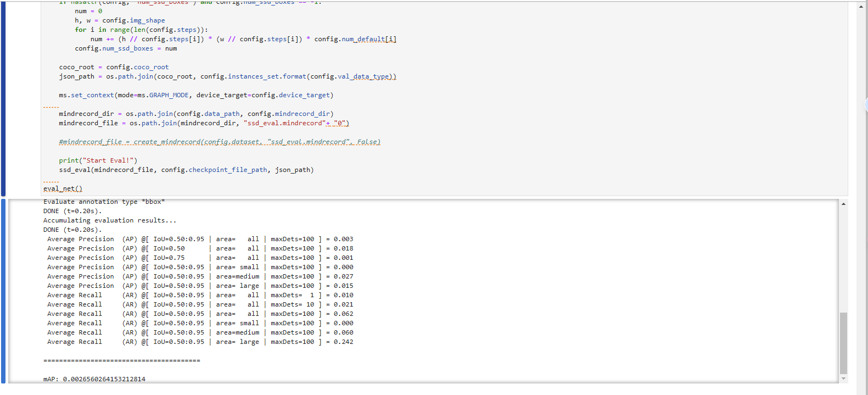Place cursor on the eval_net() call line
Screen dimensions: 868x395
63,188
